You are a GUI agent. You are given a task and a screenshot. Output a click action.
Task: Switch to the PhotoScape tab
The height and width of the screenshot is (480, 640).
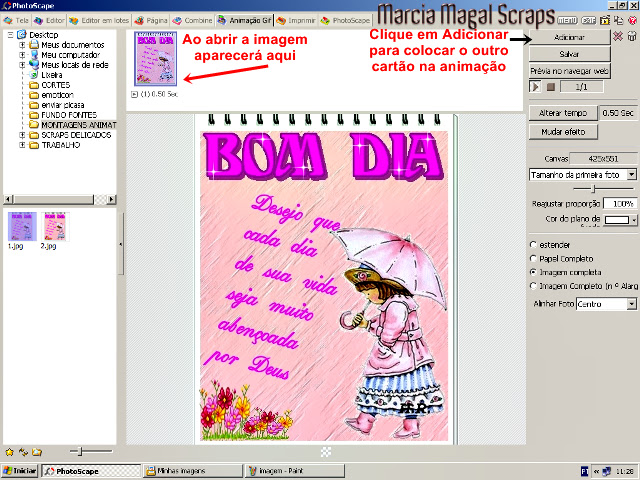click(x=345, y=20)
